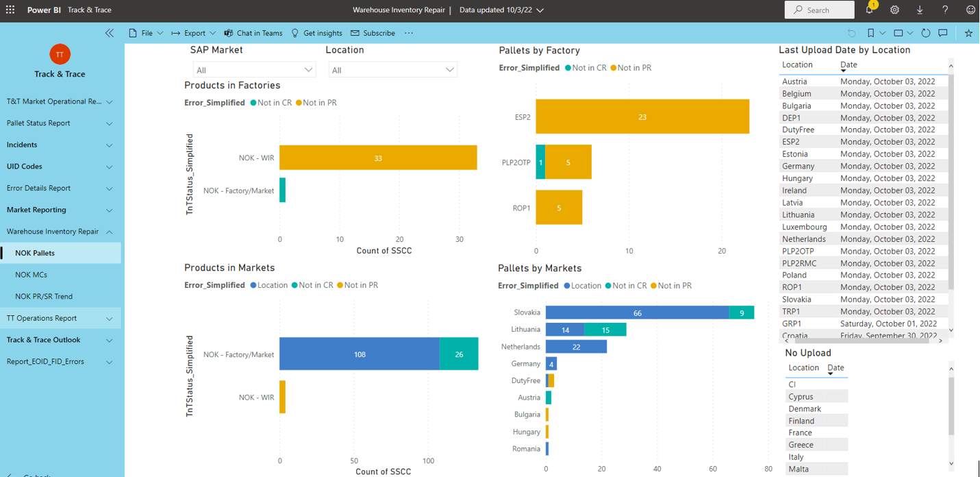Image resolution: width=980 pixels, height=477 pixels.
Task: Open the SAP Market dropdown
Action: point(254,70)
